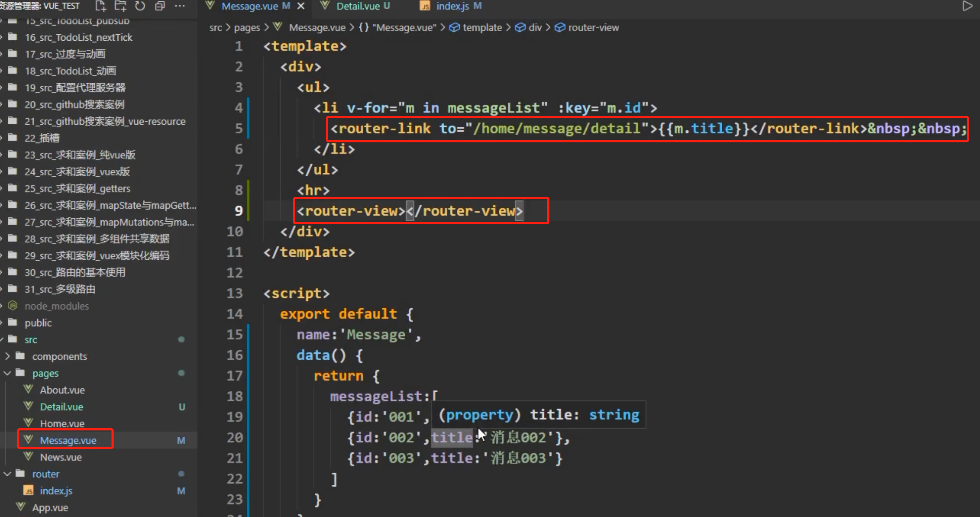Click the collapse folders icon in explorer
The width and height of the screenshot is (980, 517).
[160, 6]
